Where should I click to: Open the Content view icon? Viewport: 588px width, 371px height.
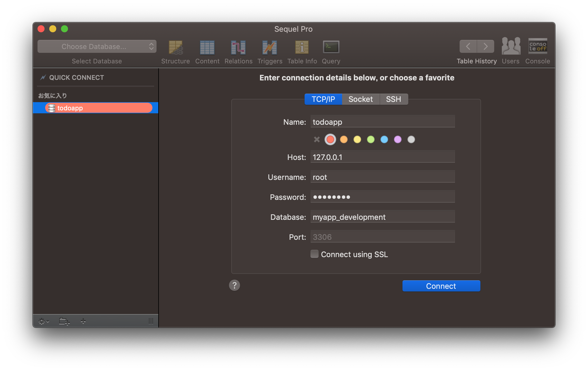[x=207, y=48]
